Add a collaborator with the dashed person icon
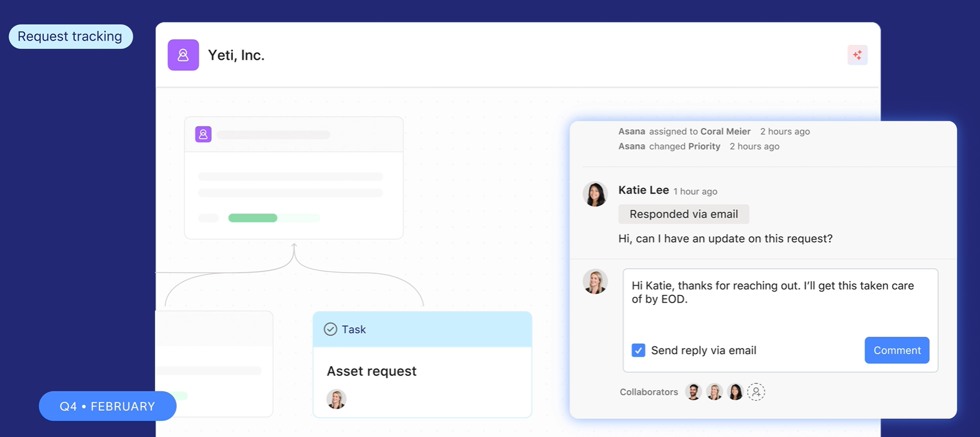Viewport: 980px width, 437px height. [756, 392]
